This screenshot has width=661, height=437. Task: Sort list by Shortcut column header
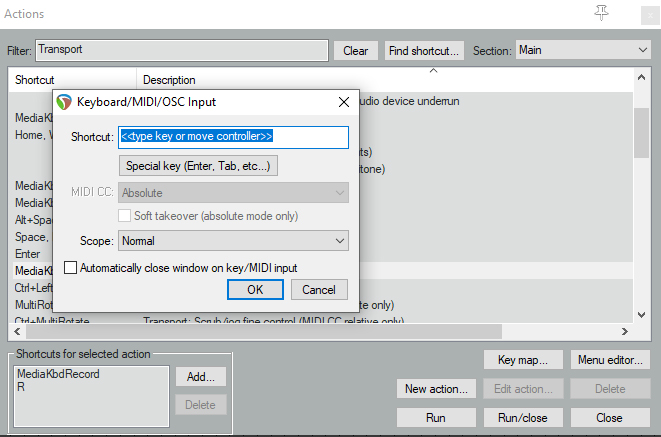pyautogui.click(x=72, y=80)
